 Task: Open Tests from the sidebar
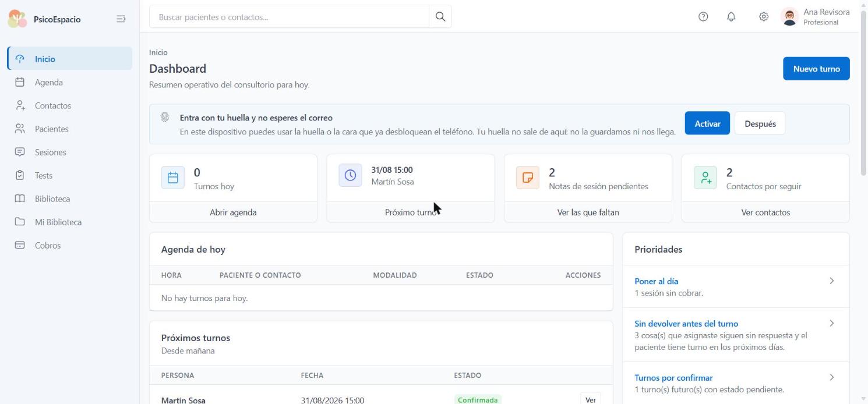pos(70,175)
